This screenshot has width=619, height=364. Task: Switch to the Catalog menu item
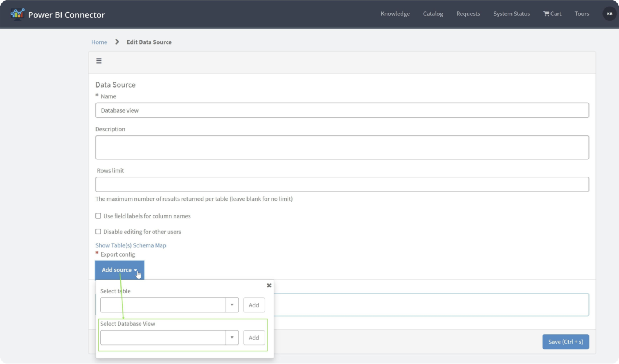(433, 14)
